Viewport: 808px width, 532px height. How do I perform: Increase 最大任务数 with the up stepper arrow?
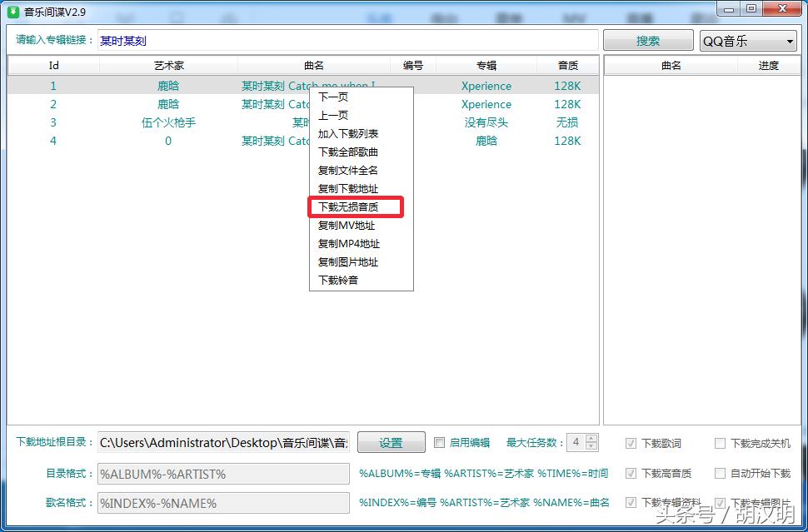[593, 438]
